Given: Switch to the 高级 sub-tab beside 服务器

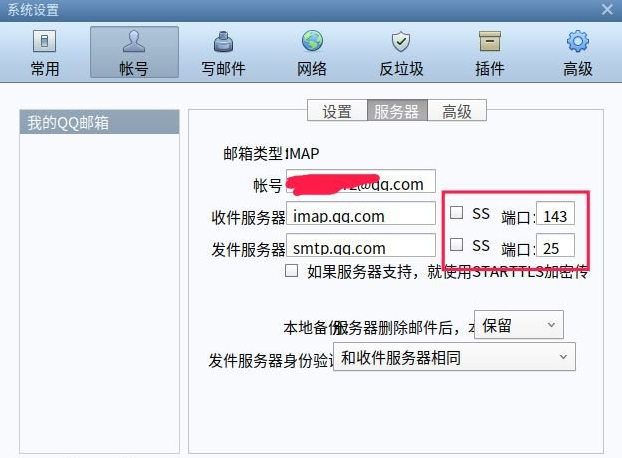Looking at the screenshot, I should (x=457, y=111).
